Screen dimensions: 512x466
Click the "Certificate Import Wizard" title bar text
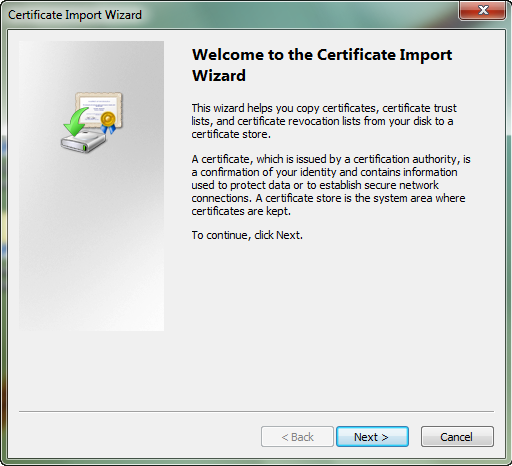coord(75,15)
